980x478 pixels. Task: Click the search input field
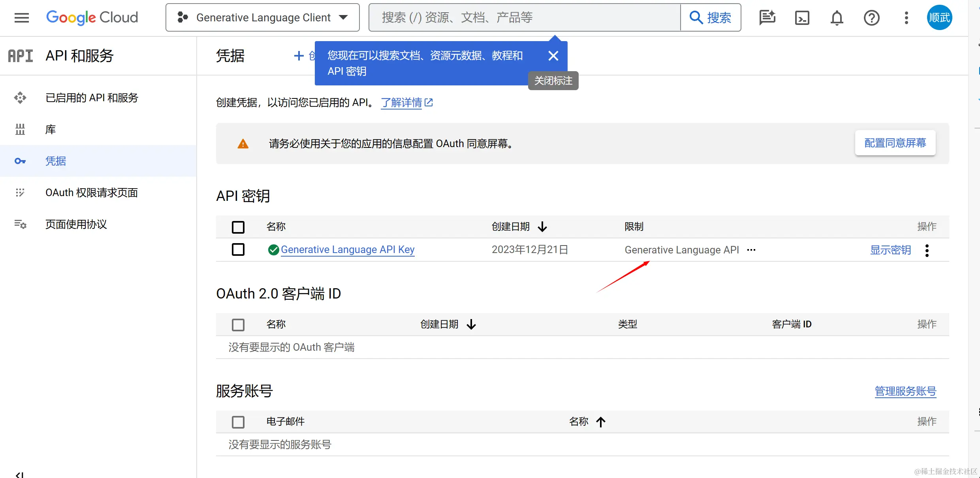[x=525, y=18]
